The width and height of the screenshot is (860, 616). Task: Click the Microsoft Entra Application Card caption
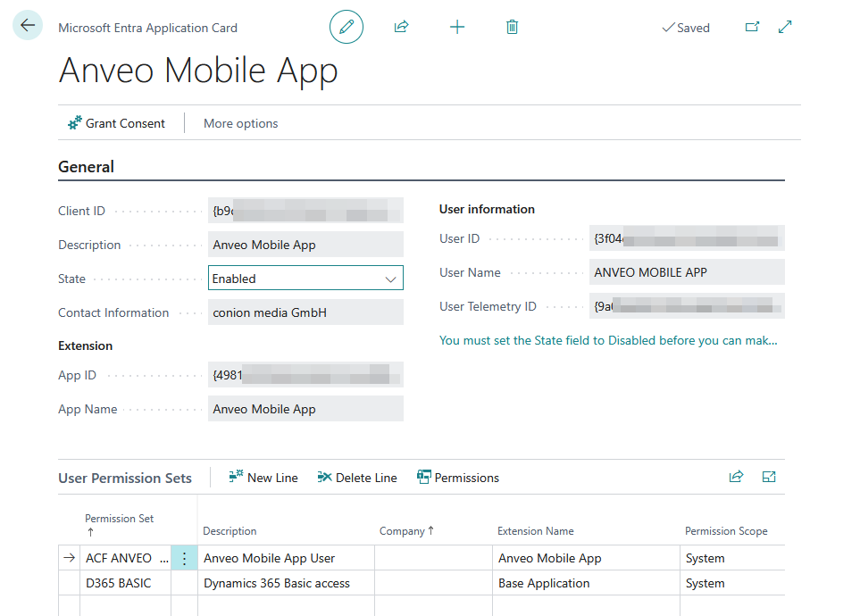147,28
